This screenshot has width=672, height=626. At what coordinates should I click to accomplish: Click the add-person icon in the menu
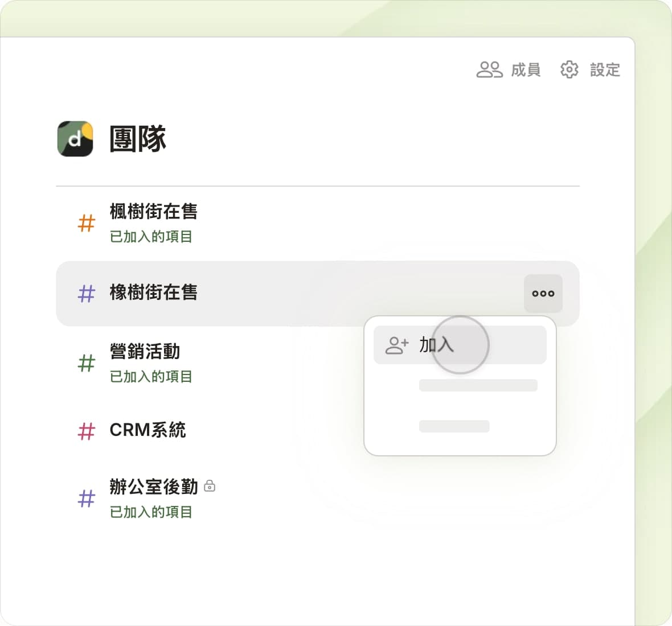[397, 345]
